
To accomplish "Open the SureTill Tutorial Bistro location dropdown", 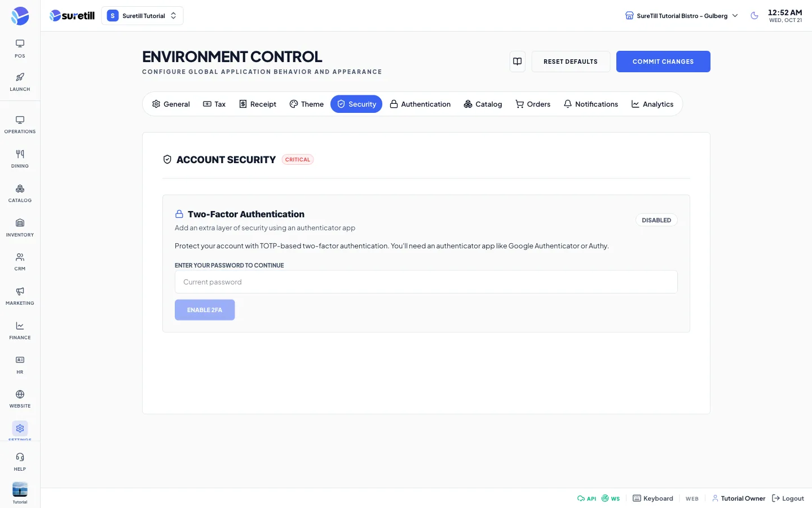I will click(681, 16).
